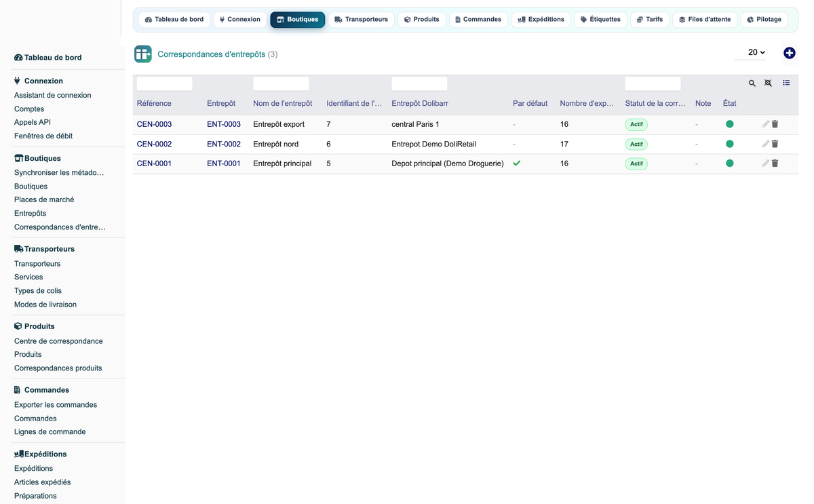The image size is (814, 504).
Task: Switch to the Connexion tab
Action: tap(240, 20)
